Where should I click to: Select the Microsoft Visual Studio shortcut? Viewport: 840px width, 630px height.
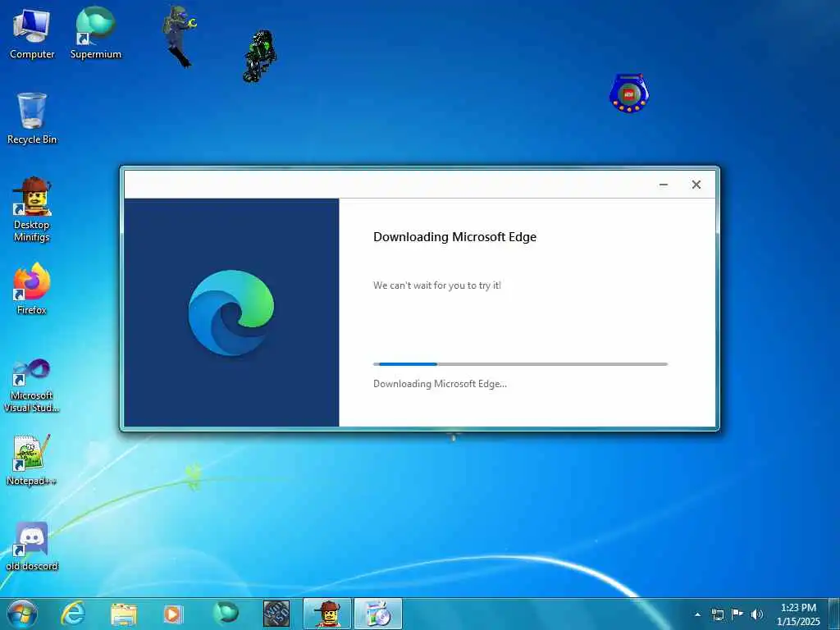pos(32,386)
